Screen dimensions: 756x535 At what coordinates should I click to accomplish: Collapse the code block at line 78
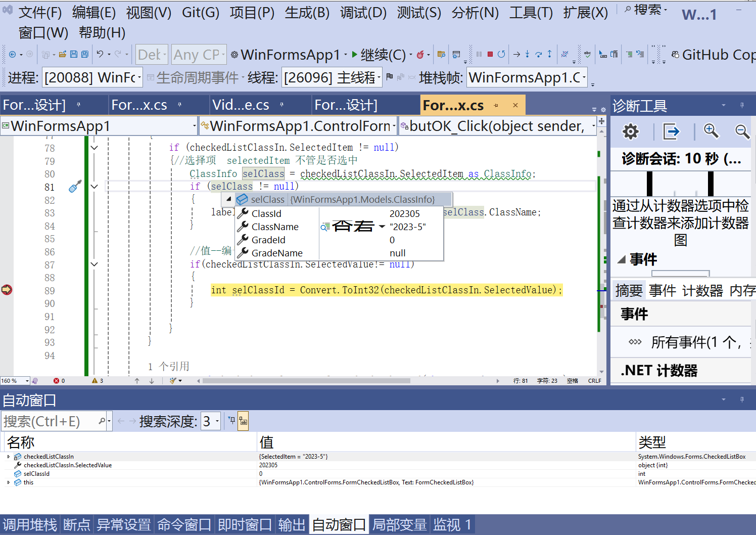94,148
